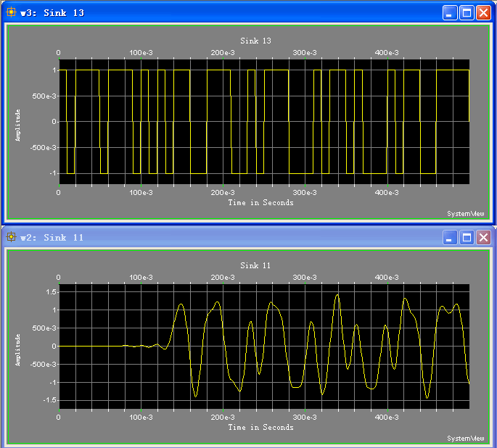
Task: Click SystemView label in Sink 13 window
Action: click(466, 214)
